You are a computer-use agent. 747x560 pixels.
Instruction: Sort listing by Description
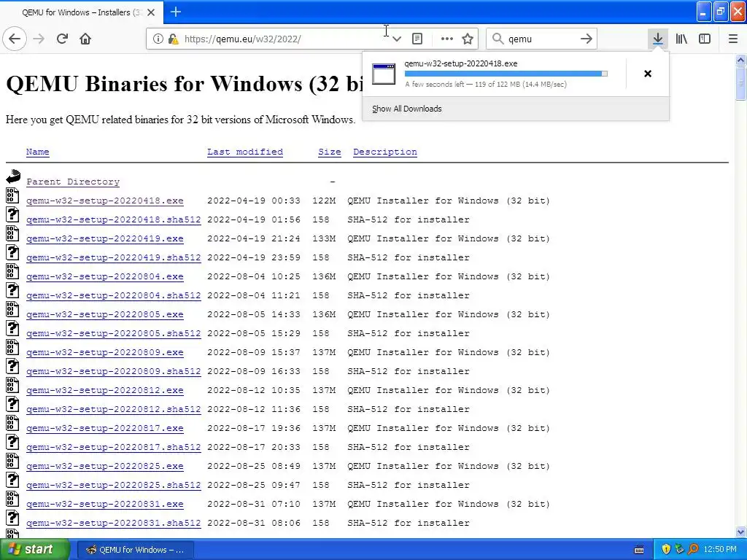[x=385, y=152]
